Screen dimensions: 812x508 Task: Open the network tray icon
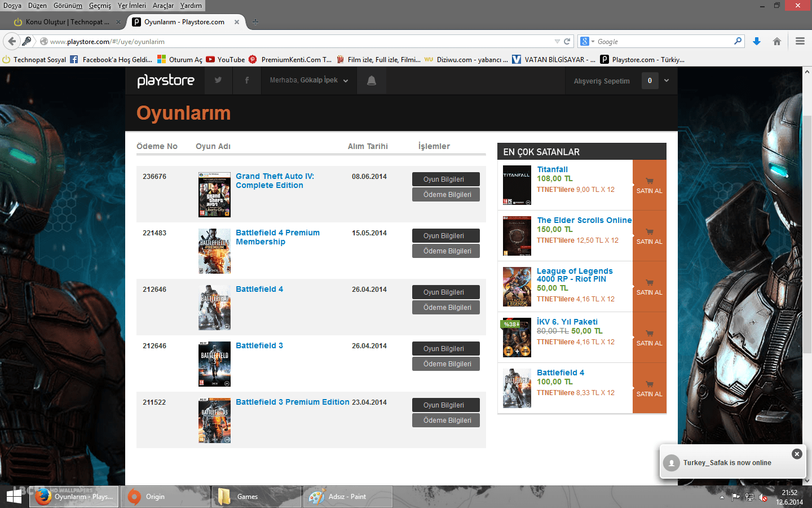coord(749,497)
